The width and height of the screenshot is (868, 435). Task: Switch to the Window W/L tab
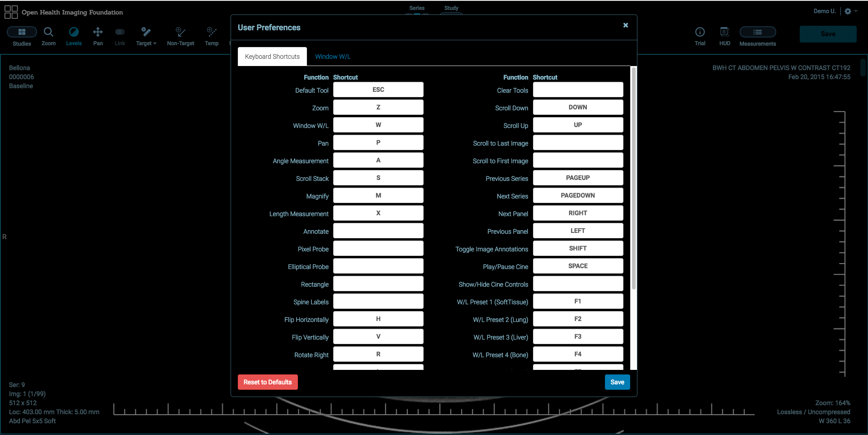[x=333, y=57]
